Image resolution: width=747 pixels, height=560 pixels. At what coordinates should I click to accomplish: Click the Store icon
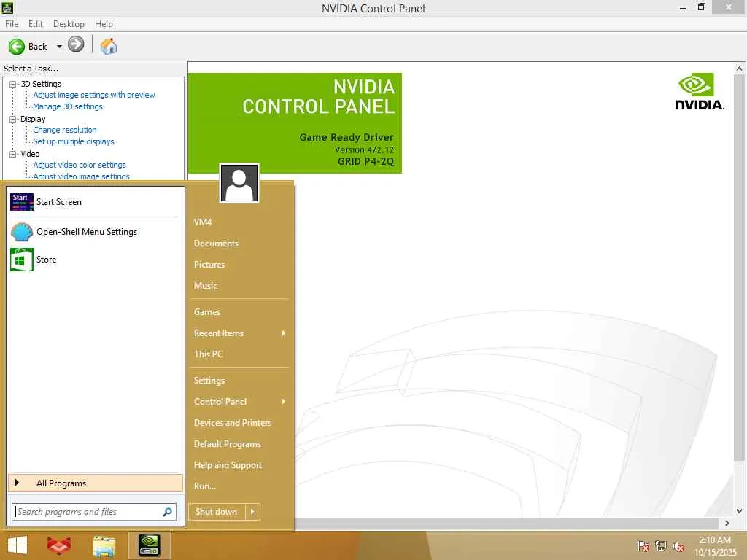pyautogui.click(x=21, y=260)
